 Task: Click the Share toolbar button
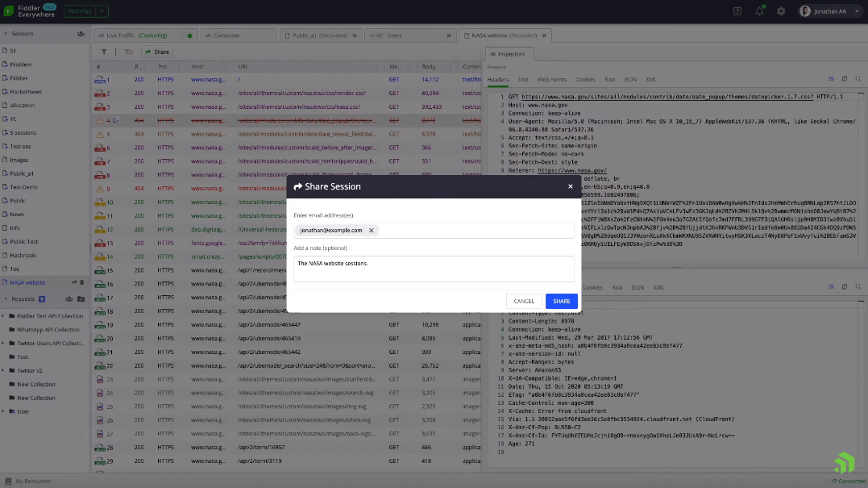coord(157,52)
